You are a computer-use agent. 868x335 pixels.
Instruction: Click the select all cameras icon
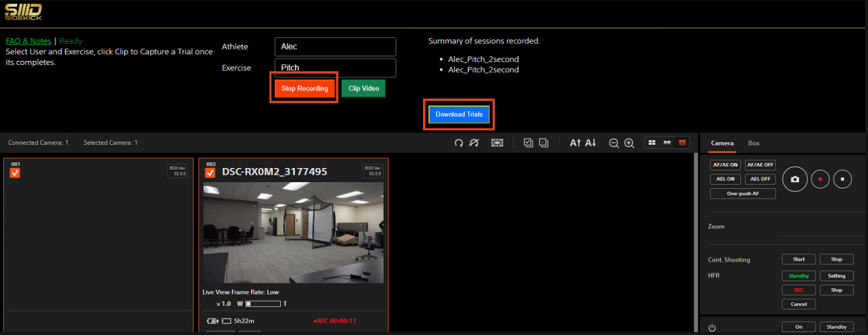point(528,143)
